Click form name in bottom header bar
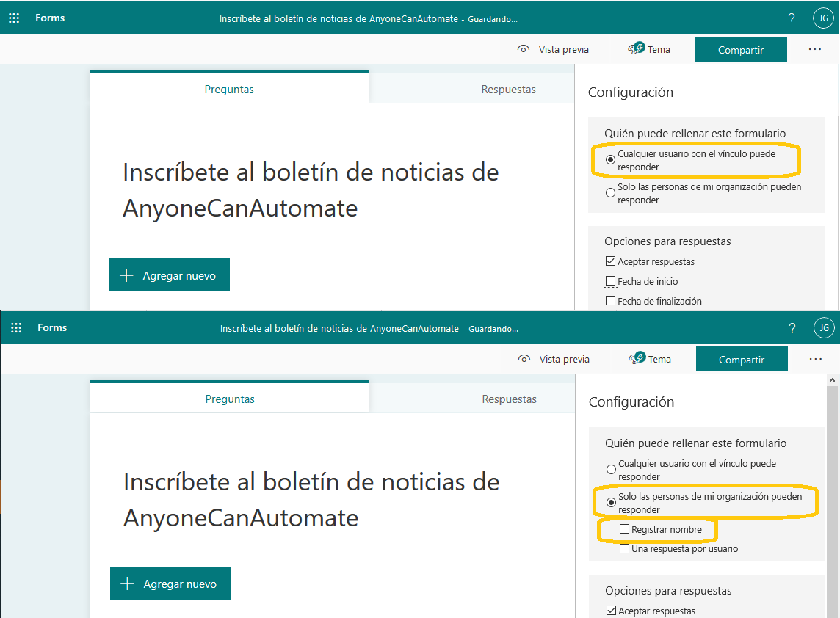 [x=339, y=328]
